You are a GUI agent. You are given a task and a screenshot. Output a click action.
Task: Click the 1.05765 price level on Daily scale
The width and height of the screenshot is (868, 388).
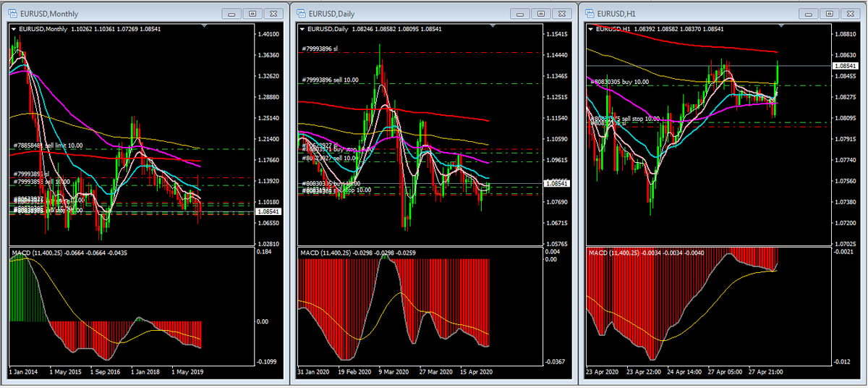558,244
